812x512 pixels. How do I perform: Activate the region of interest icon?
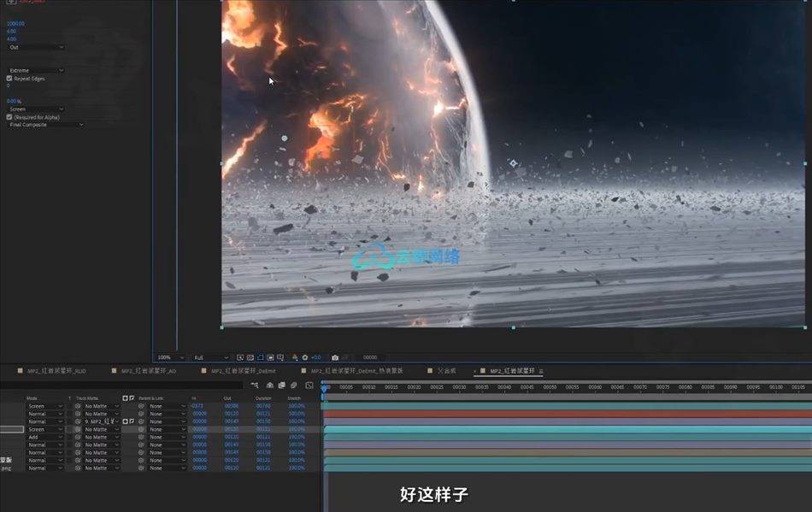270,358
